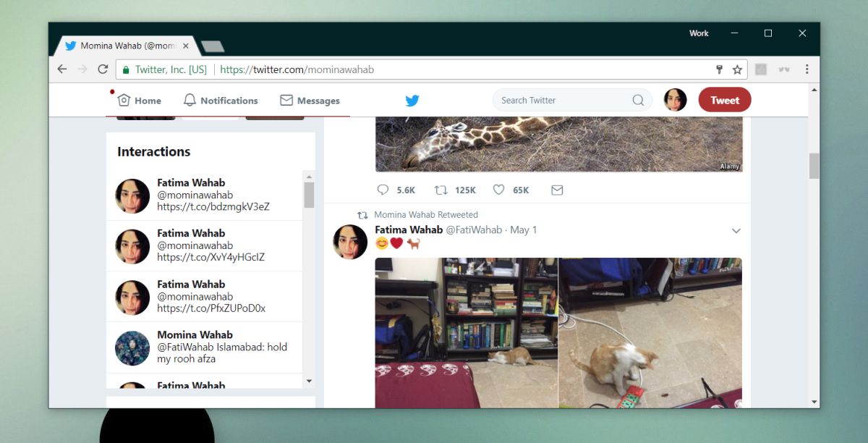868x443 pixels.
Task: Open the May 1 tweet timestamp
Action: 524,229
